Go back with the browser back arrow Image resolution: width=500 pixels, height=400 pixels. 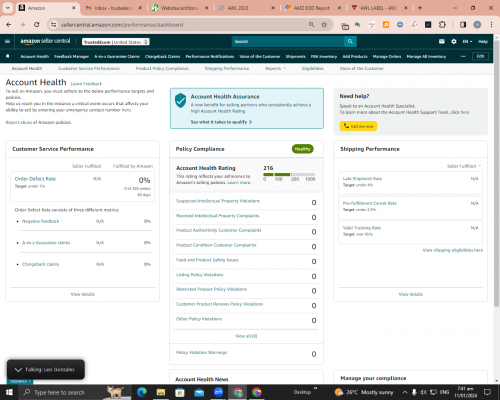[x=9, y=25]
